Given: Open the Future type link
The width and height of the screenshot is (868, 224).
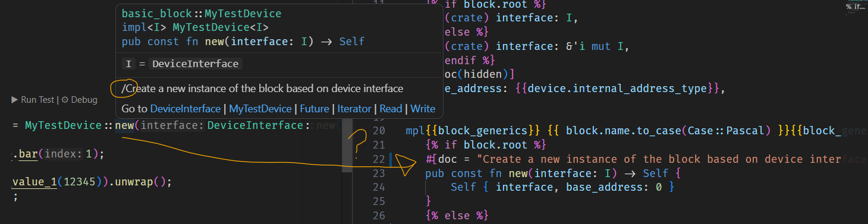Looking at the screenshot, I should pyautogui.click(x=315, y=109).
